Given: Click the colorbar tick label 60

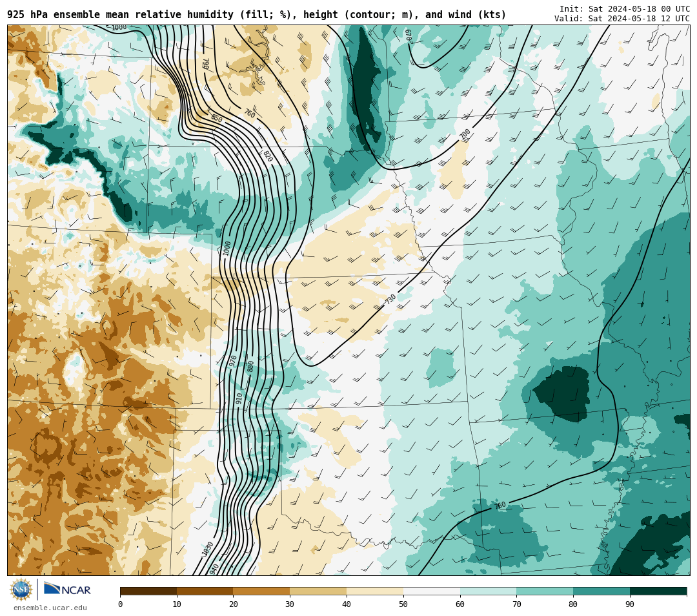Looking at the screenshot, I should click(x=460, y=604).
